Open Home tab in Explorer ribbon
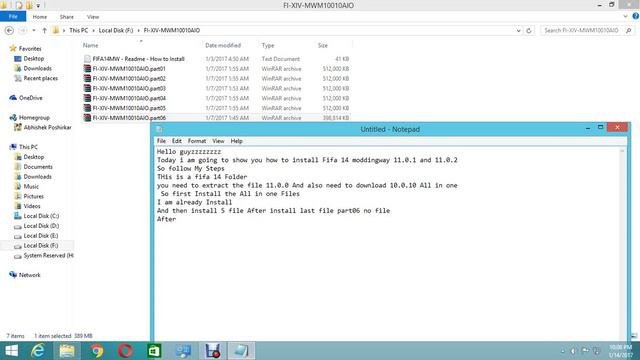640x360 pixels. click(40, 17)
